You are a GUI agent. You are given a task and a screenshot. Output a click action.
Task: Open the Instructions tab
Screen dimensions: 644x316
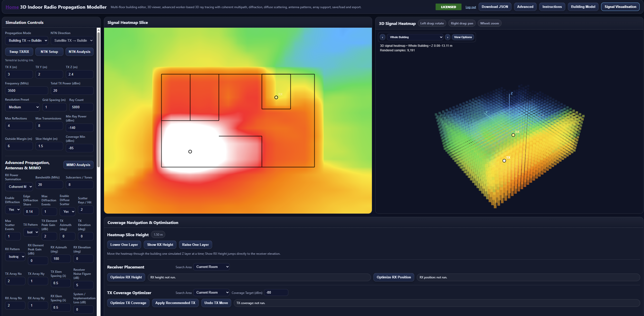[552, 7]
